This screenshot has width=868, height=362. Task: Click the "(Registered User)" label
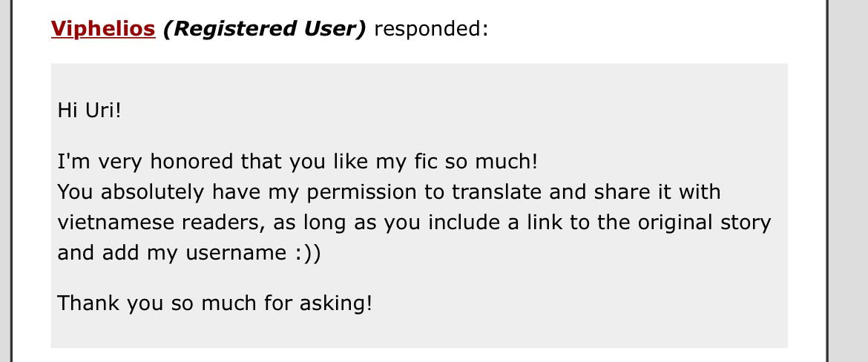(x=265, y=29)
